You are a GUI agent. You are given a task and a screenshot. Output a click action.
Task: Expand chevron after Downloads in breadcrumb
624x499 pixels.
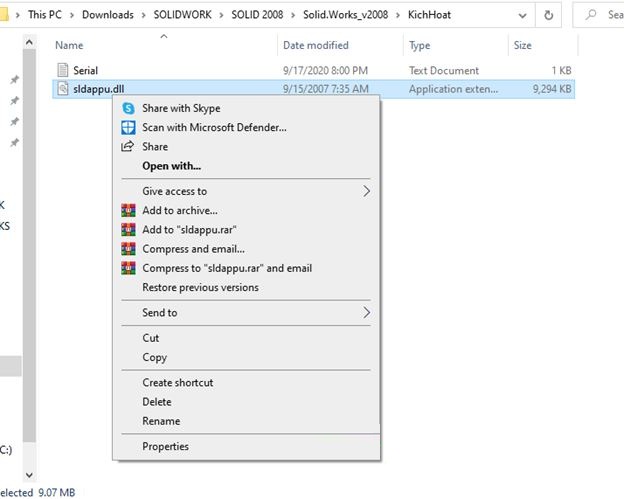pos(143,15)
